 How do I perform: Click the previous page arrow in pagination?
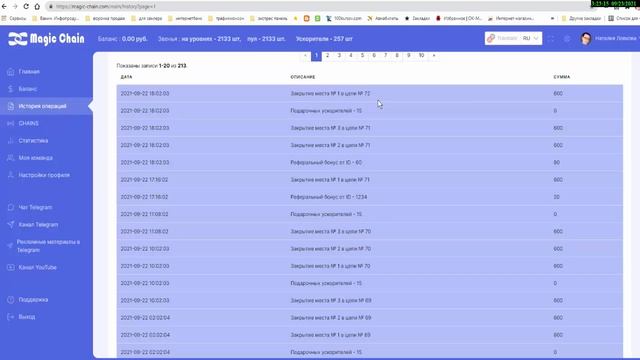point(305,56)
